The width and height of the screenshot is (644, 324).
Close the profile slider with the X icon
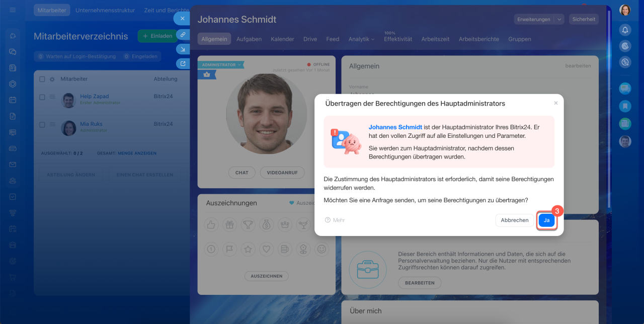[x=182, y=18]
